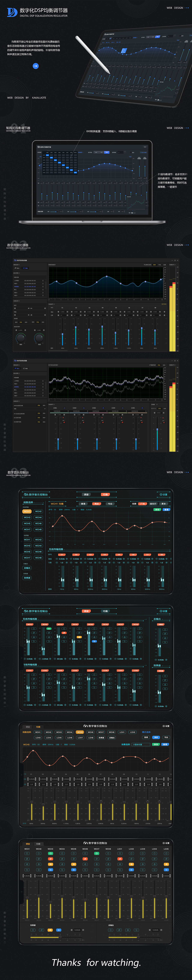Click minus icon beside WCH1 0.00db, teal mixer
Image resolution: width=192 pixels, height=980 pixels.
[x=25, y=659]
